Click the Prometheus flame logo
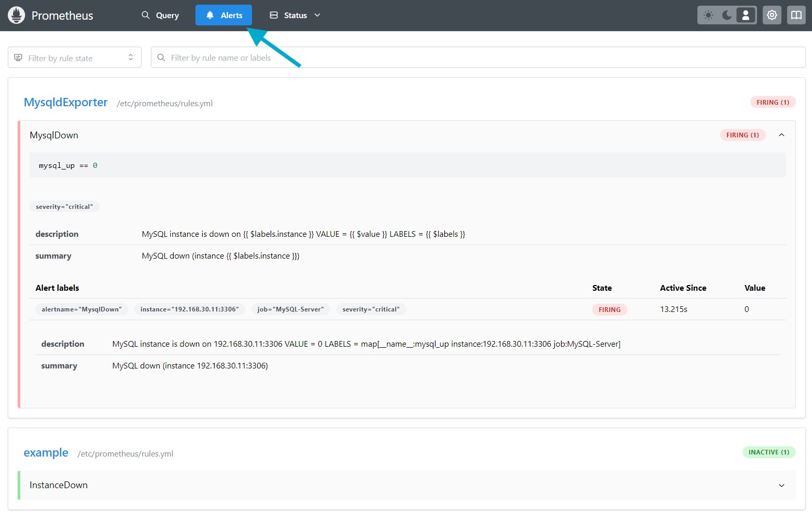The width and height of the screenshot is (812, 512). click(17, 16)
